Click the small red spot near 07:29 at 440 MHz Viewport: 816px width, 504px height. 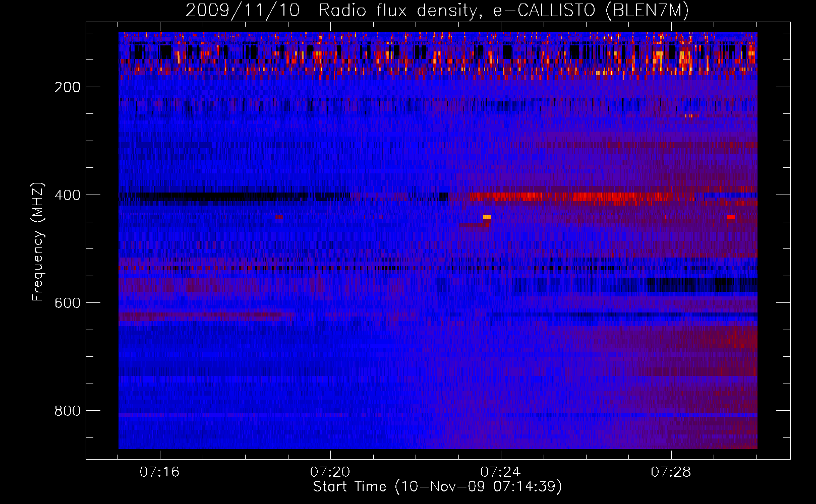(x=731, y=217)
